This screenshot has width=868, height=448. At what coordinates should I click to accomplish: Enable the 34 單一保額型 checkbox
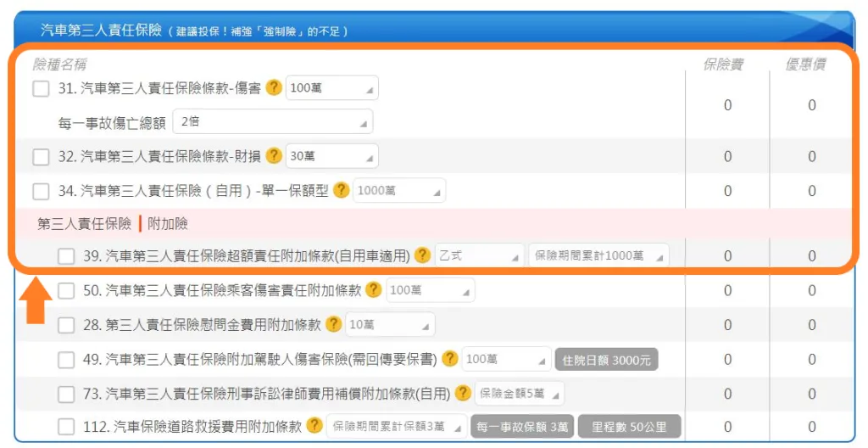[41, 191]
